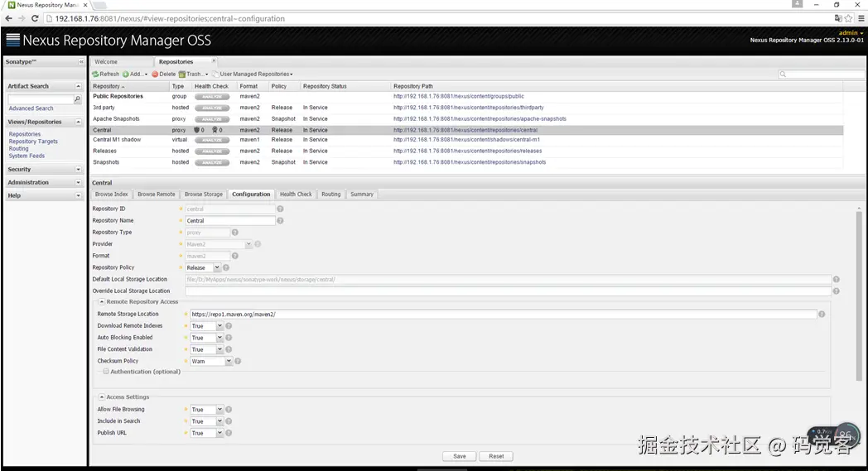The image size is (868, 471).
Task: Click help icon for Auto Blocking Enabled
Action: pyautogui.click(x=229, y=338)
